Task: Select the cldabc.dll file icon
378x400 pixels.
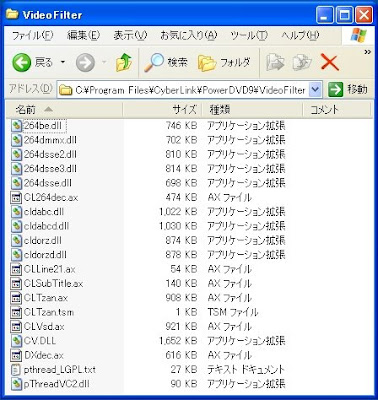Action: tap(16, 212)
